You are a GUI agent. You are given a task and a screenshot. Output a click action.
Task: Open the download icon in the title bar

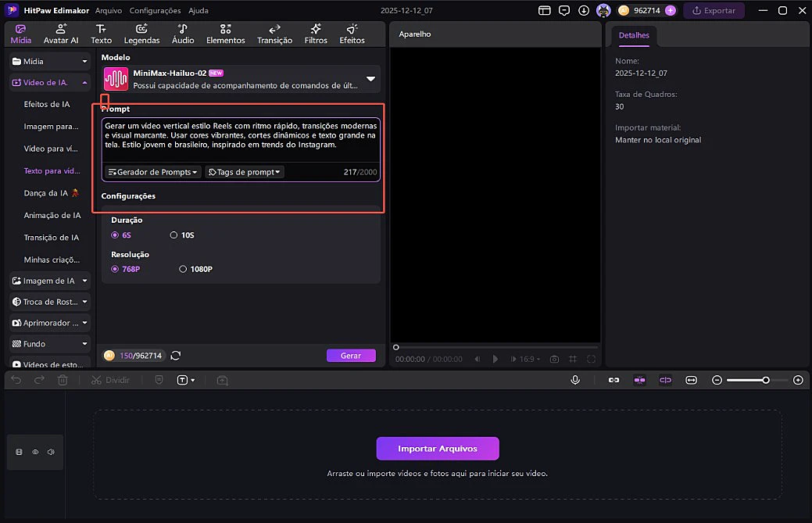coord(584,11)
